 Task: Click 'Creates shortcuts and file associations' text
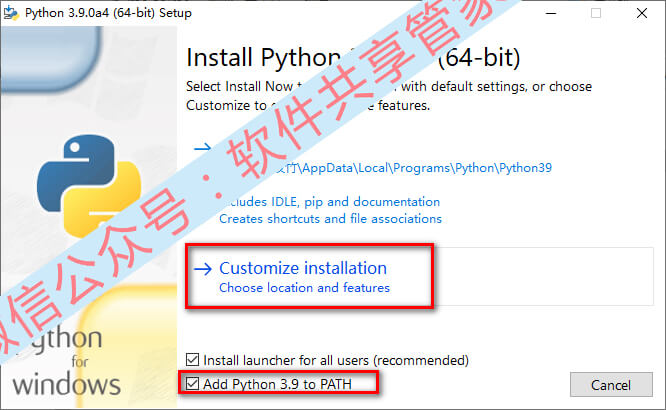point(330,218)
